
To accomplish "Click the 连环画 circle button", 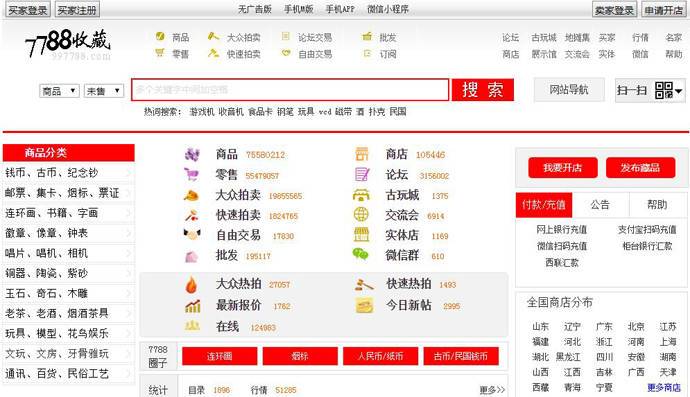I will point(220,356).
